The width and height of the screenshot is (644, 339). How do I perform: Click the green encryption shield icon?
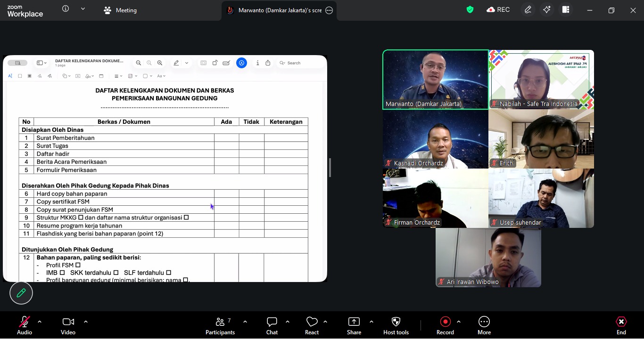[470, 10]
